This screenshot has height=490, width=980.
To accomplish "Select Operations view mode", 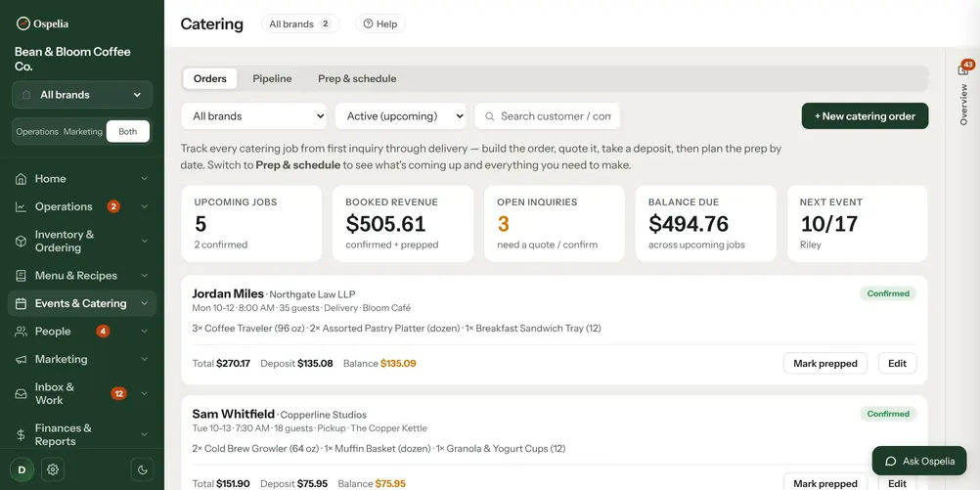I will [x=37, y=132].
